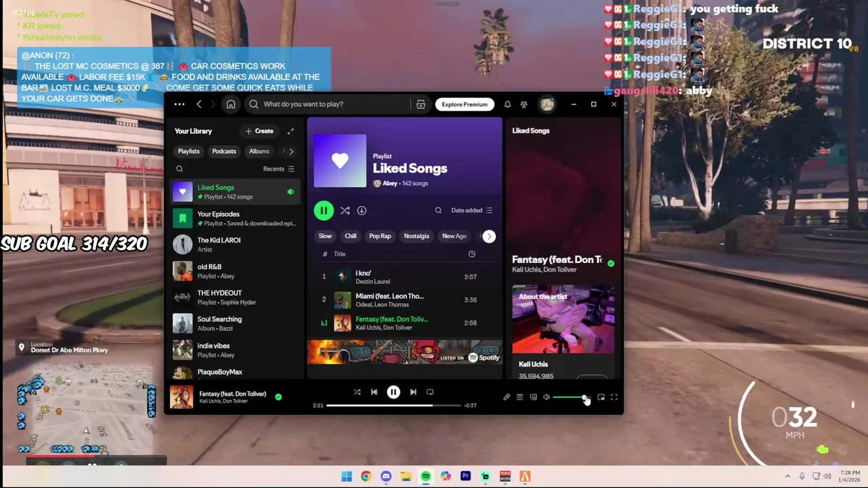
Task: Open the Friend Activity icon
Action: point(524,104)
